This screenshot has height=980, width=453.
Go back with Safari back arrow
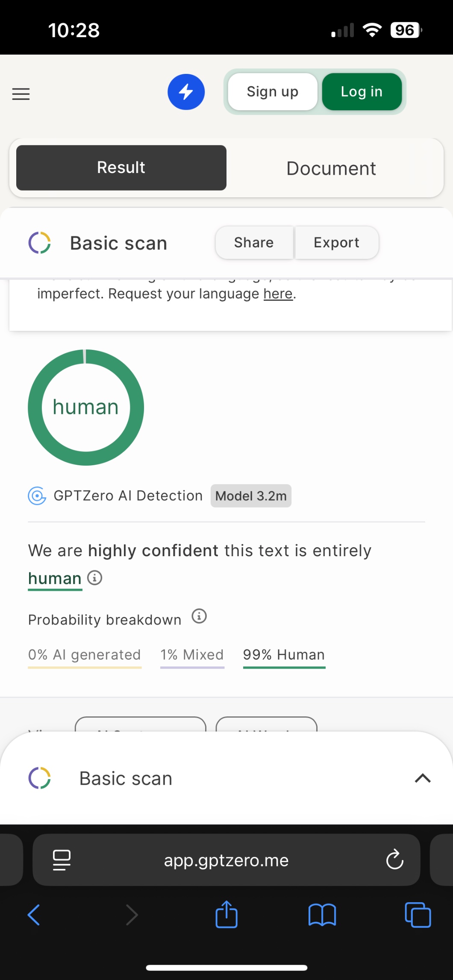click(x=34, y=915)
